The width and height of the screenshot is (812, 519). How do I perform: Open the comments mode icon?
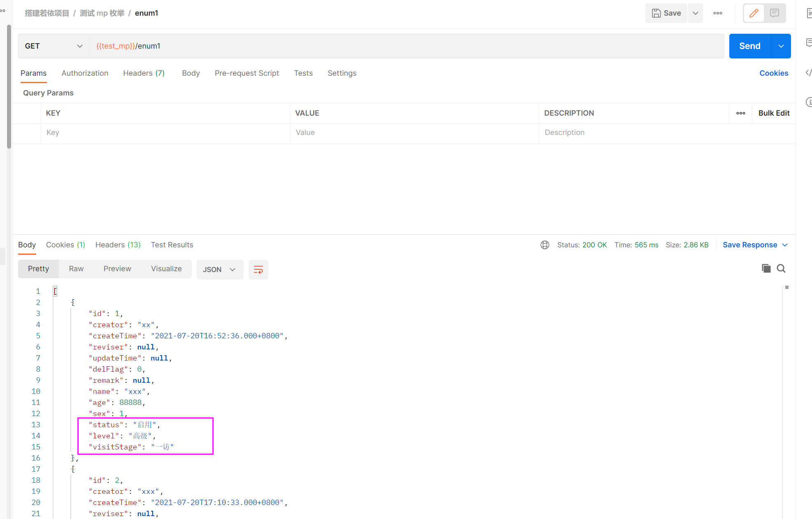(x=775, y=13)
